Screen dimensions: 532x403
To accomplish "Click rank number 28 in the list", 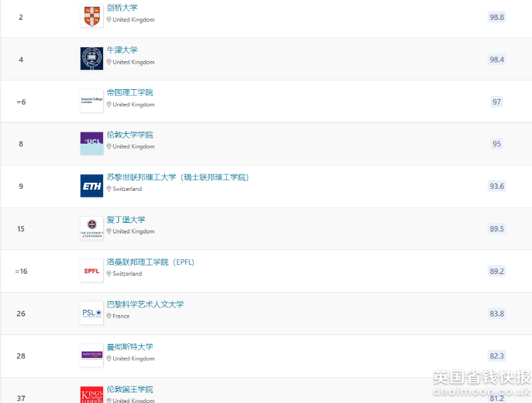I will tap(21, 356).
